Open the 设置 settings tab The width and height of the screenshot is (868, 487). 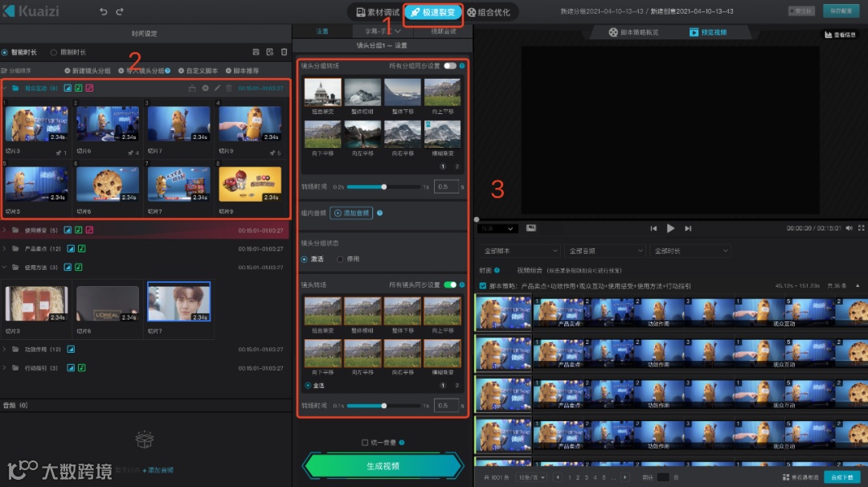pyautogui.click(x=322, y=31)
